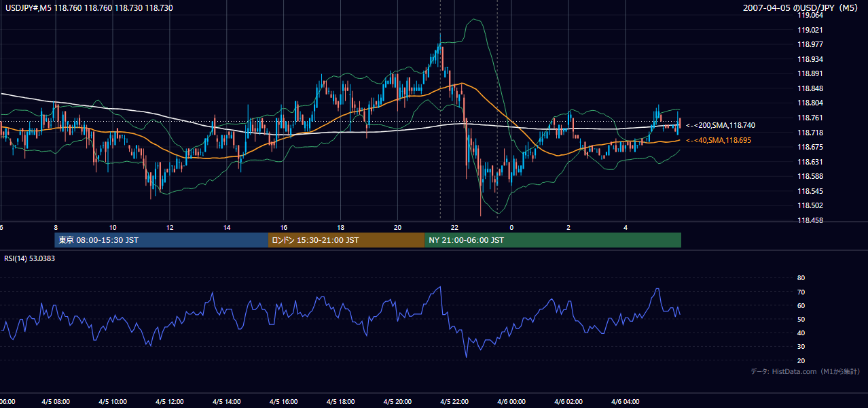Click bottom timeline label 4/6 04:00
The height and width of the screenshot is (408, 868).
(626, 402)
